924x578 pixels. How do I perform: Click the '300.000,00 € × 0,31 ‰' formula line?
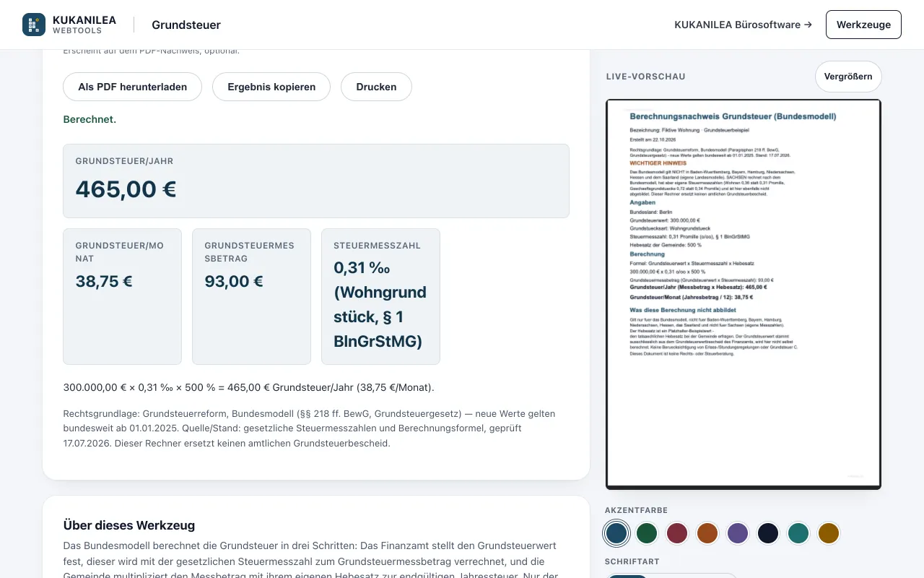pyautogui.click(x=249, y=387)
